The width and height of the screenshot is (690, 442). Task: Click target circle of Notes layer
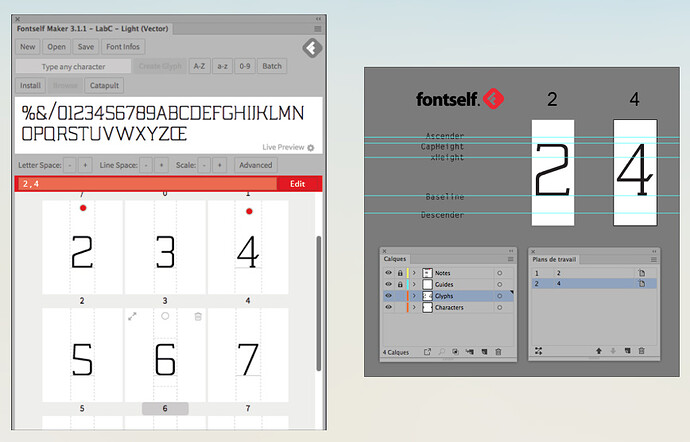click(x=499, y=273)
